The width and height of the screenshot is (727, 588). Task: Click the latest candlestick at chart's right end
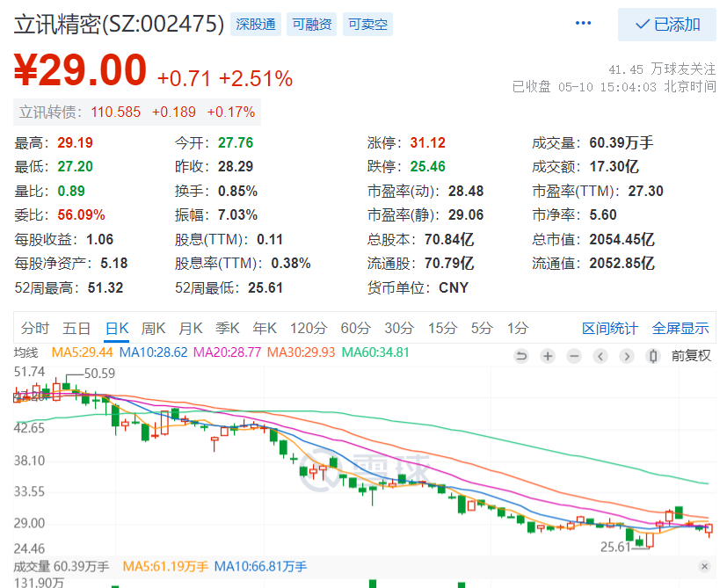[709, 529]
